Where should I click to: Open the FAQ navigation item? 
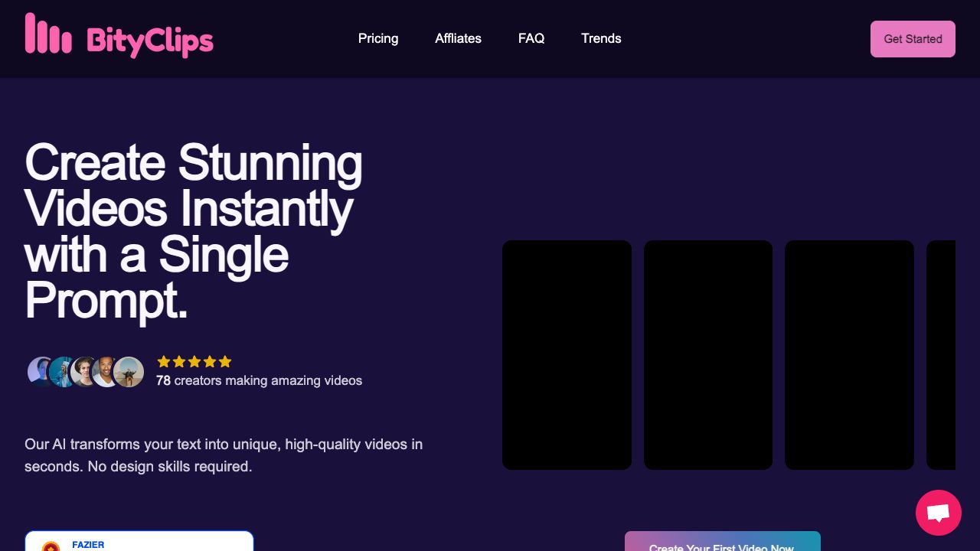pos(531,38)
